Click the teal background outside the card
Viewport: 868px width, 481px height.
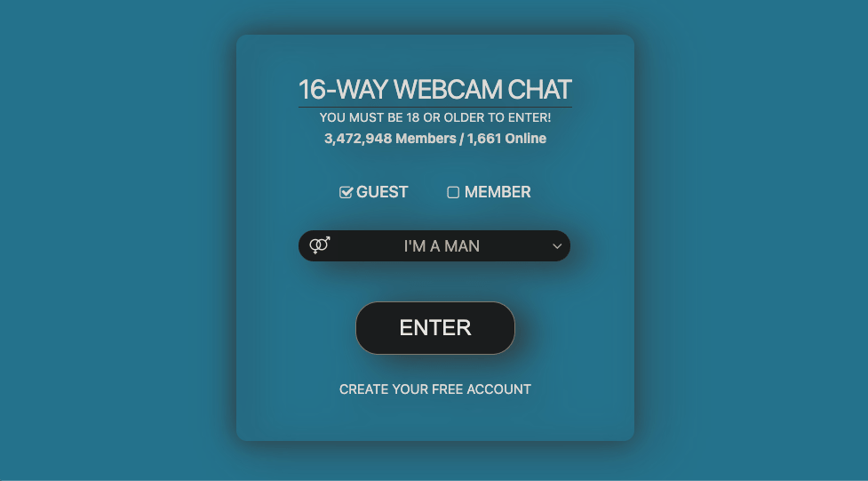click(111, 238)
